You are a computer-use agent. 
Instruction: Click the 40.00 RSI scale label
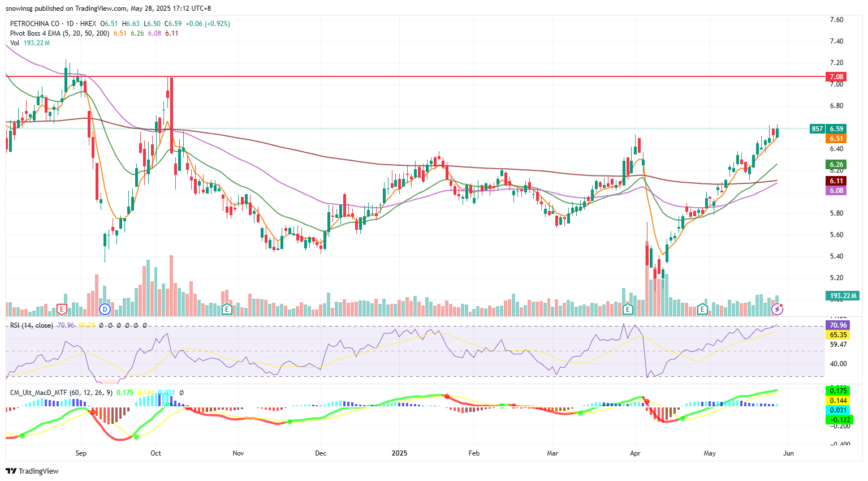click(838, 364)
